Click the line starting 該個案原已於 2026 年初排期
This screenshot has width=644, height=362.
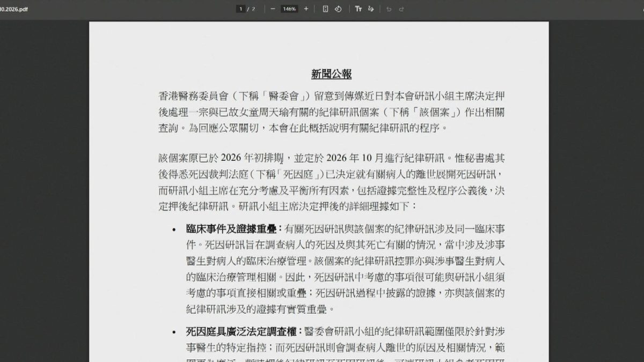332,159
